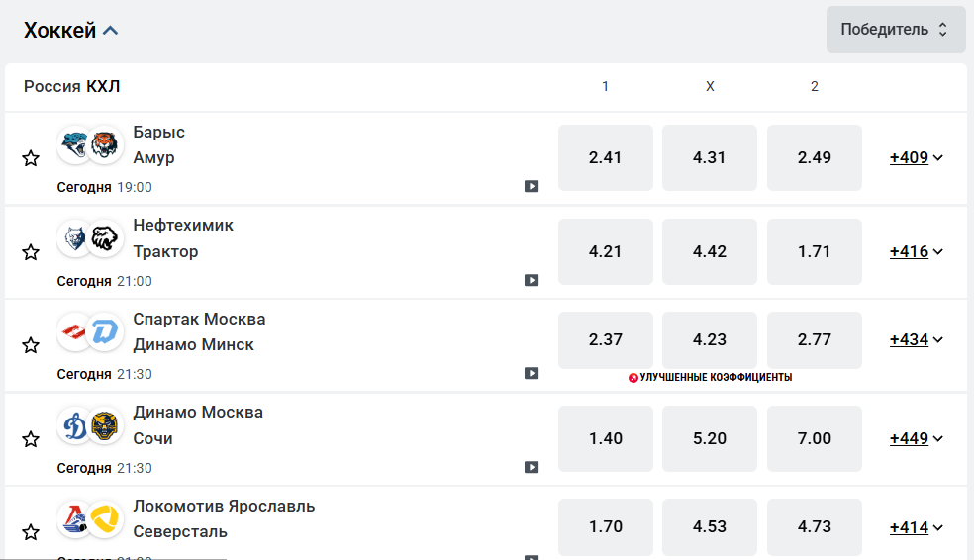
Task: Click the video icon for Динамо Москва – Сочи
Action: tap(532, 467)
